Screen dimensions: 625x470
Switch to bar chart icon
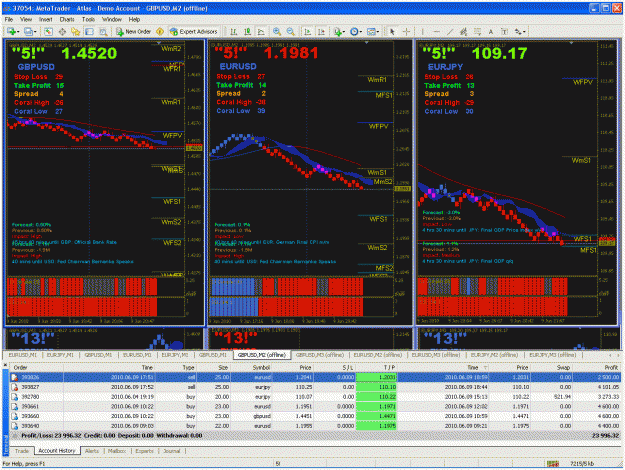point(234,31)
